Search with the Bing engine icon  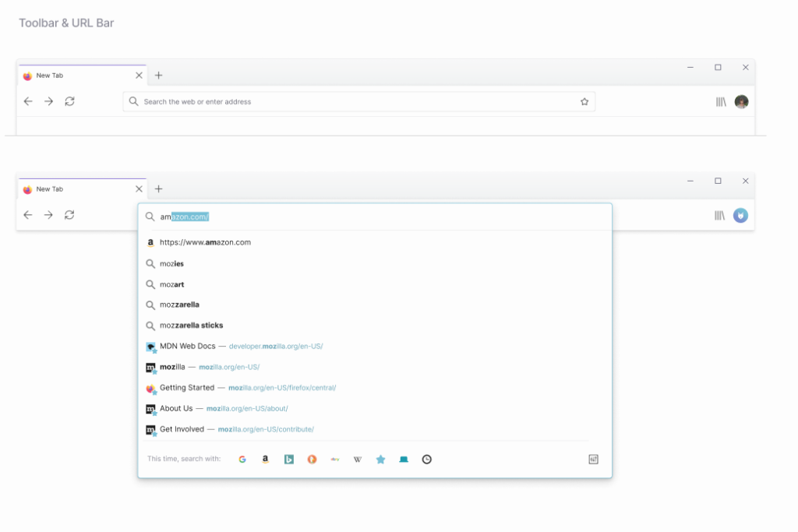[288, 459]
